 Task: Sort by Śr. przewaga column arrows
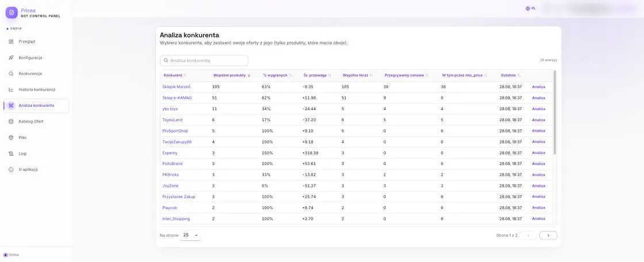pyautogui.click(x=330, y=76)
